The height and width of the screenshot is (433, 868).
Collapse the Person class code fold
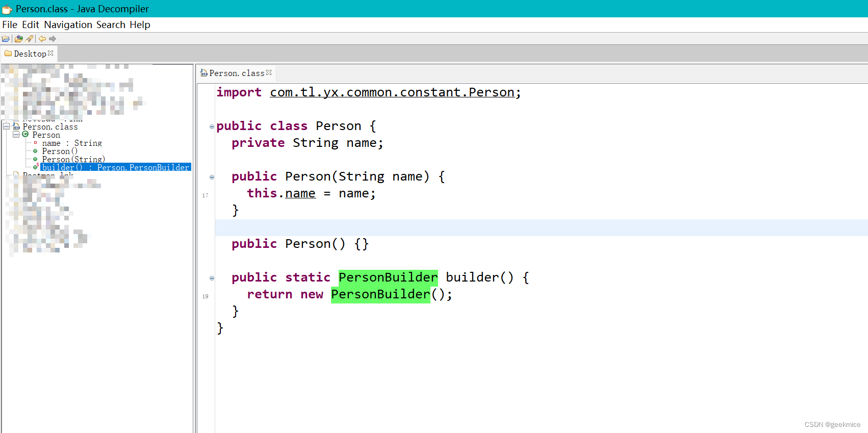point(212,126)
